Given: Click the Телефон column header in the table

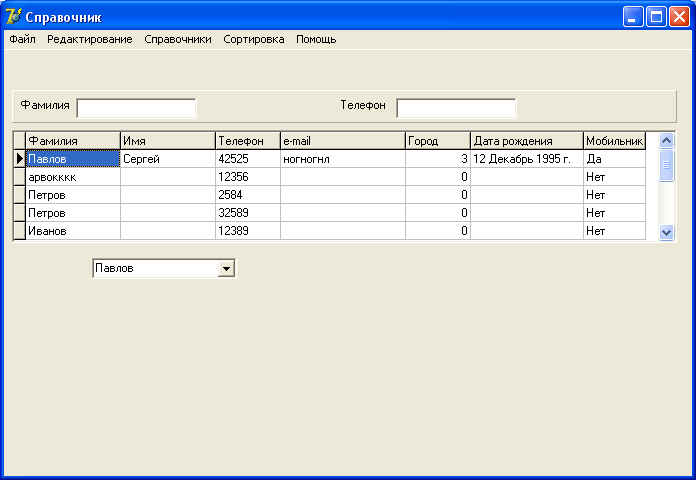Looking at the screenshot, I should pyautogui.click(x=248, y=141).
